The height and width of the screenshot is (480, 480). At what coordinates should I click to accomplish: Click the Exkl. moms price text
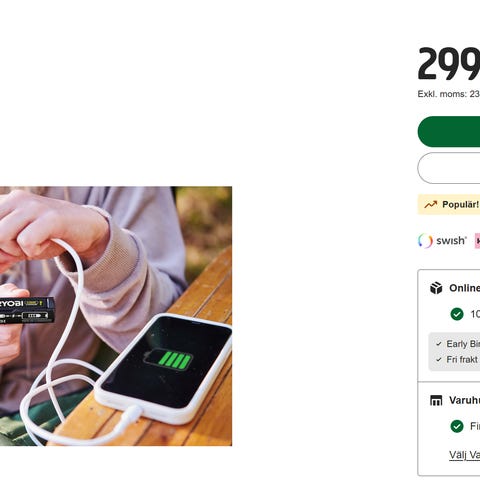click(449, 94)
